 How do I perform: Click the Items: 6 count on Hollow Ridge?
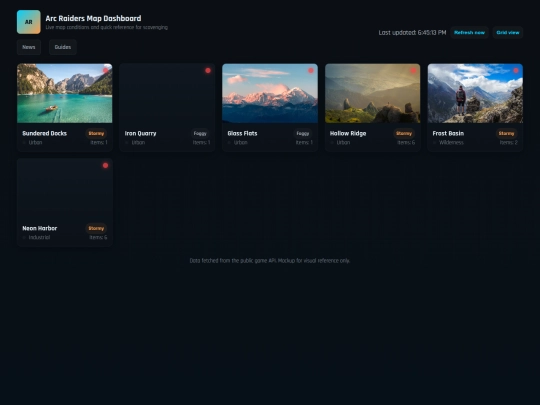[406, 143]
